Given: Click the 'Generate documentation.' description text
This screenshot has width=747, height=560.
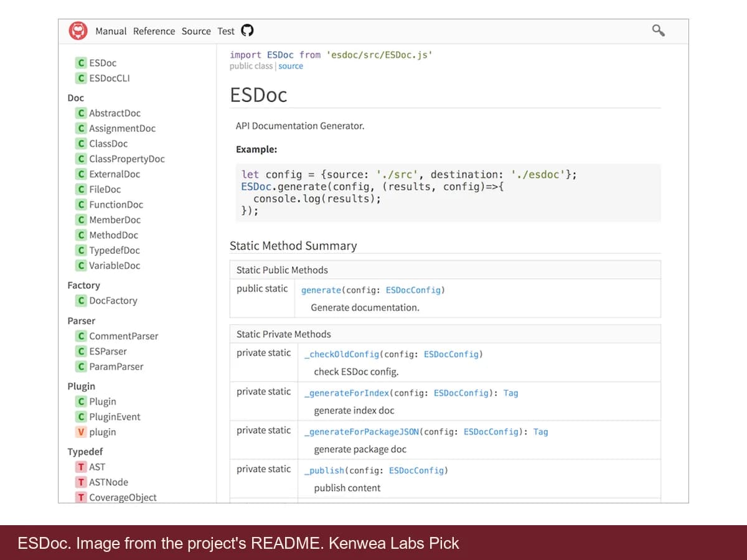Looking at the screenshot, I should pos(365,307).
